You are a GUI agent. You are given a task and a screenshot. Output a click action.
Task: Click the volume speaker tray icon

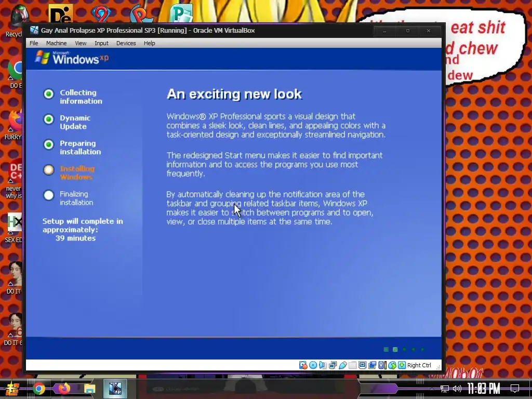[x=457, y=389]
